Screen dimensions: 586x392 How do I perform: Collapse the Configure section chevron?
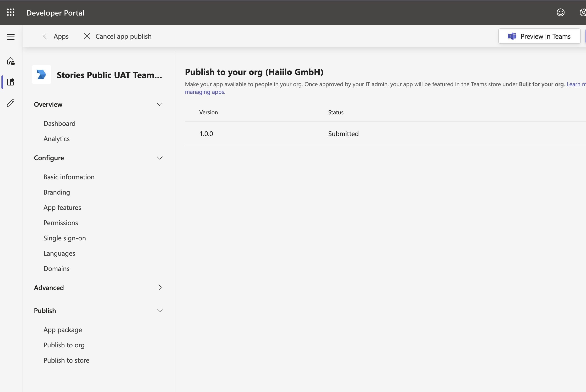(160, 158)
